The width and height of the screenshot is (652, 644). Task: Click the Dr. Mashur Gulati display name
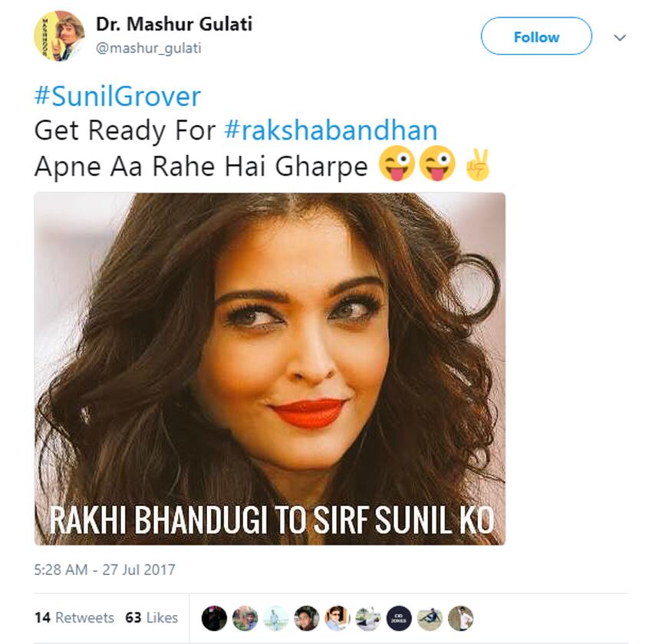pos(173,25)
